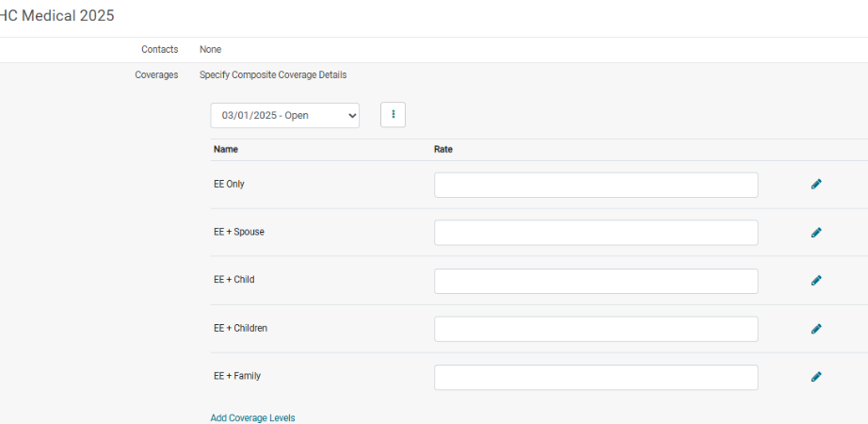Select the HC Medical 2025 page title
This screenshot has height=424, width=868.
tap(56, 15)
